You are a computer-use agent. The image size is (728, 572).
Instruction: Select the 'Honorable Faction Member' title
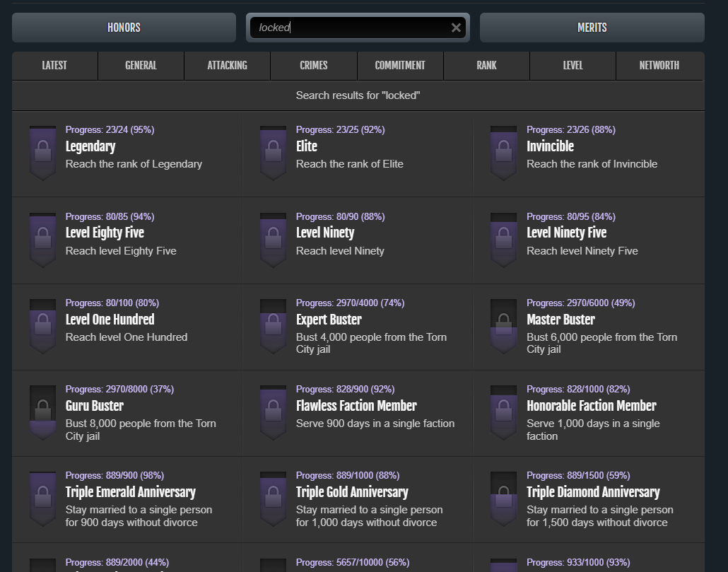(x=592, y=406)
